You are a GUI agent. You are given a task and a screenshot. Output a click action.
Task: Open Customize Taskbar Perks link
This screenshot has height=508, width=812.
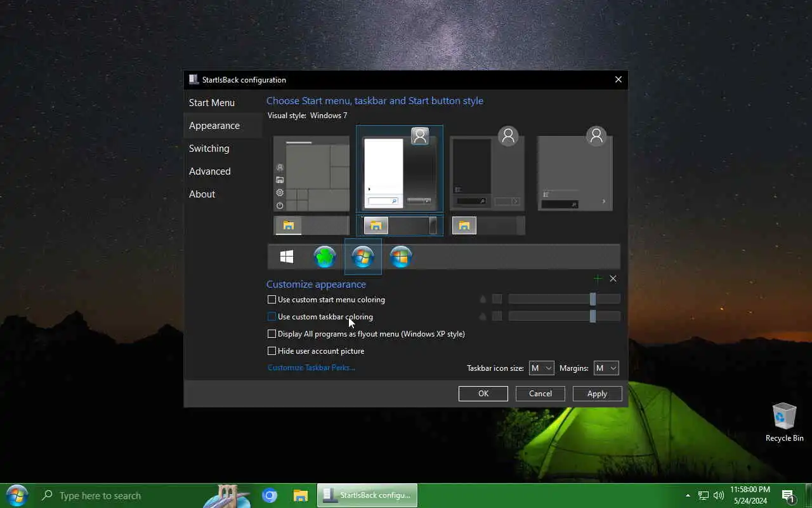[x=311, y=368]
